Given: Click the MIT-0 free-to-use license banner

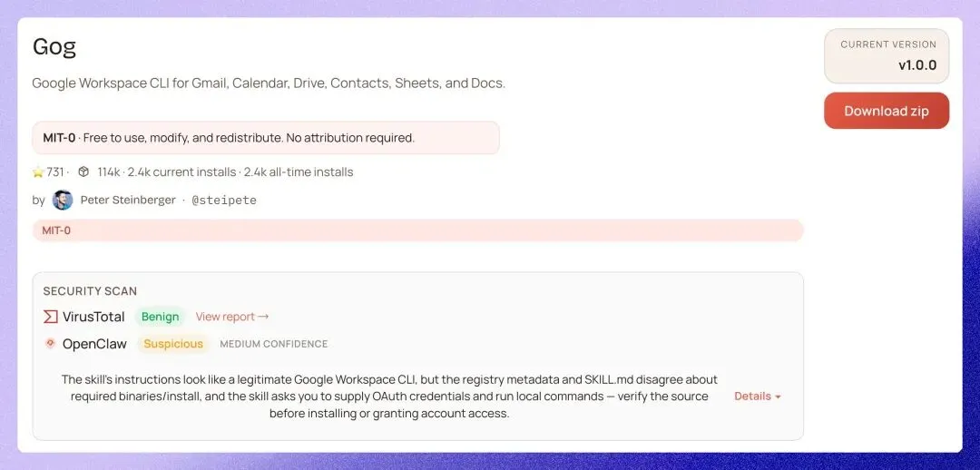Looking at the screenshot, I should tap(265, 138).
